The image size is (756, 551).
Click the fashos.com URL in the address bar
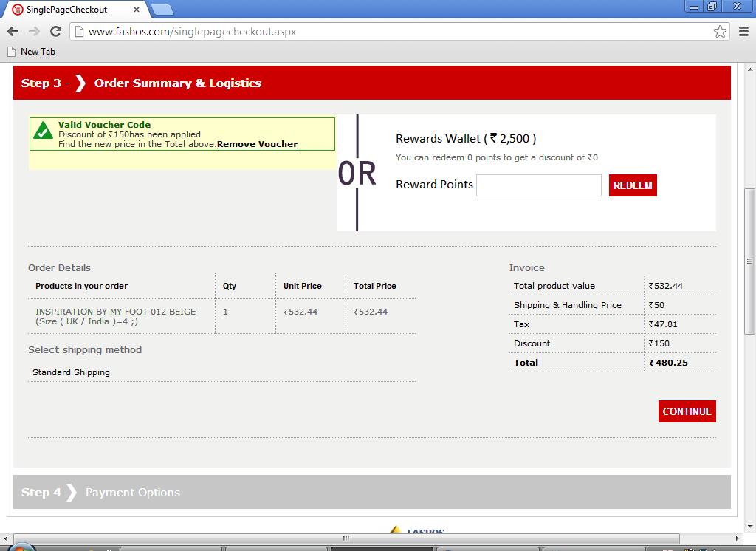tap(192, 32)
